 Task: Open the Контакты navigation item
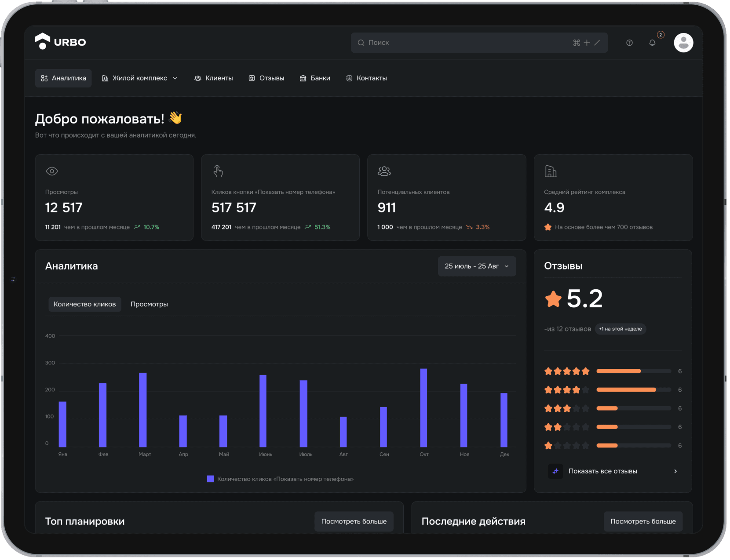(x=367, y=78)
